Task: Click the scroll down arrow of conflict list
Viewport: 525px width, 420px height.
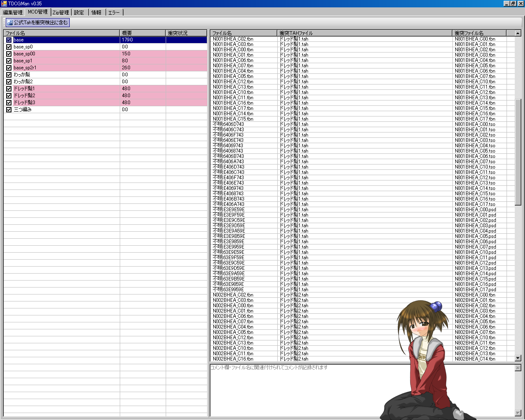Action: [518, 358]
